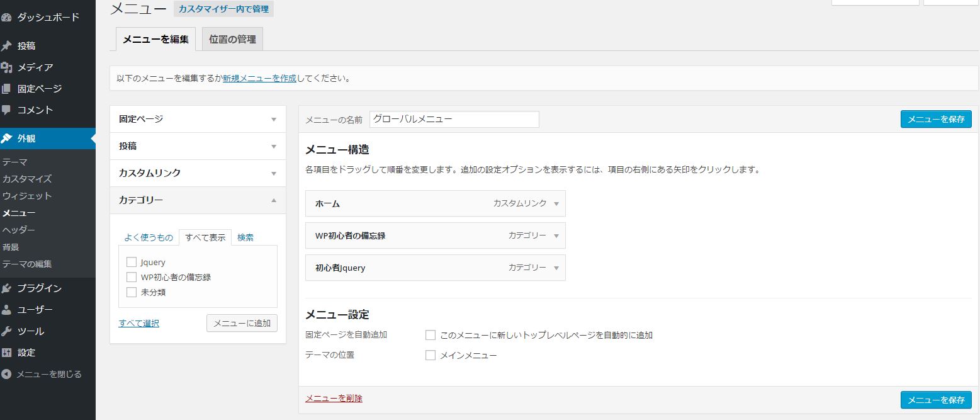Click the メニューに追加 button

(x=242, y=323)
